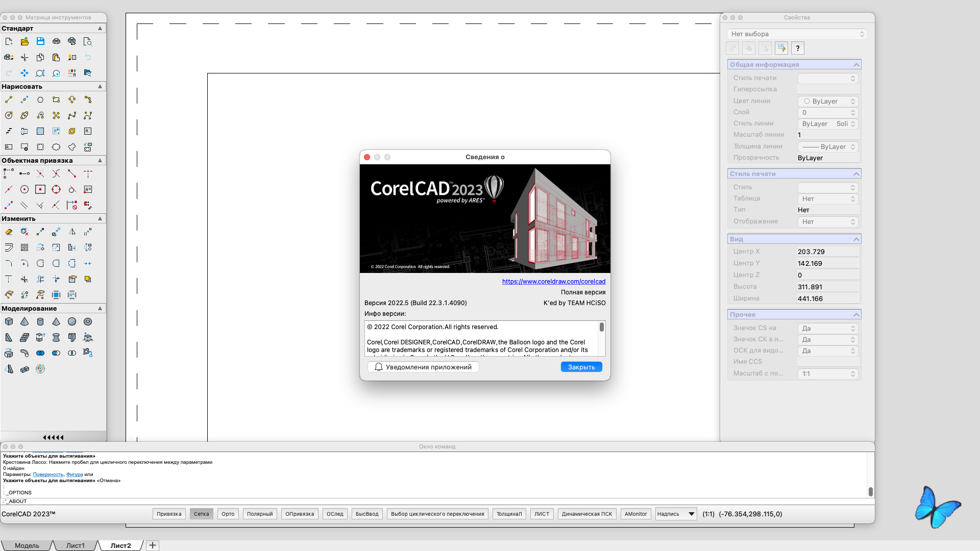980x551 pixels.
Task: Select the Hatch tool with blue stripes
Action: 40,131
